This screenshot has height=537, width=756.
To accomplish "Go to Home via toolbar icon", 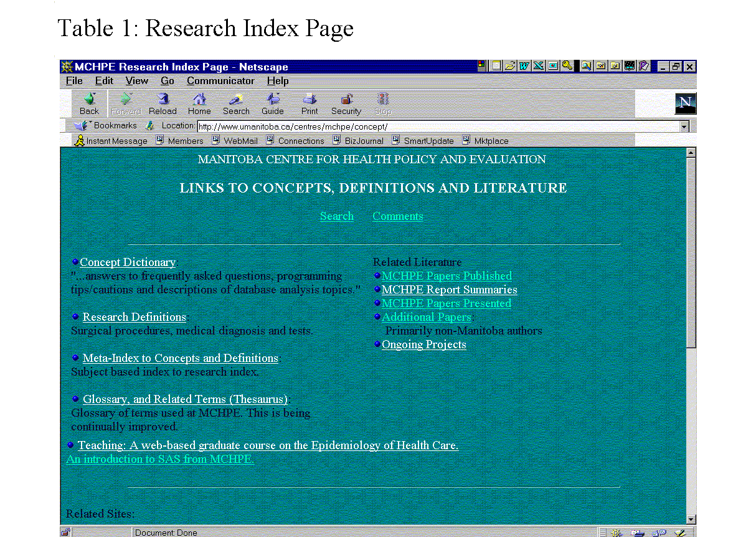I will (199, 103).
